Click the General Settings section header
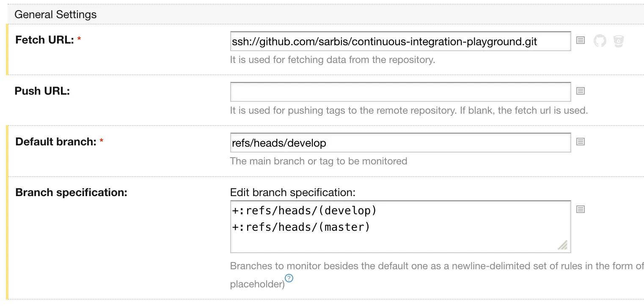644x306 pixels. point(55,14)
